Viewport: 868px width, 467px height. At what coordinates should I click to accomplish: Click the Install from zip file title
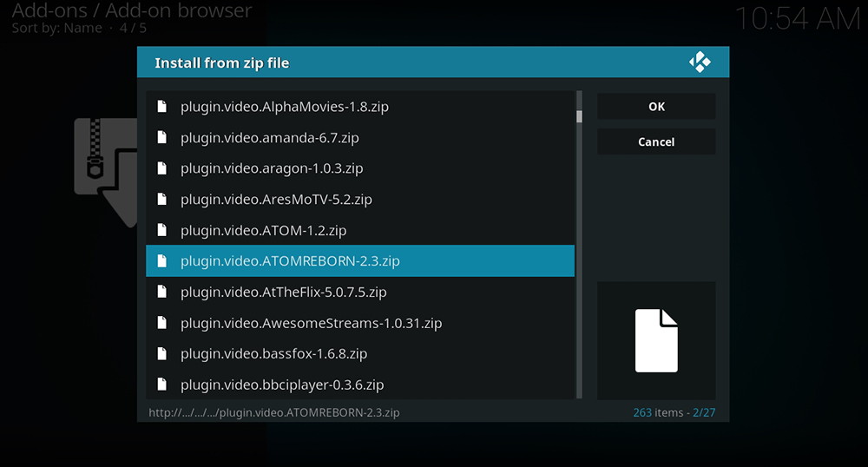(x=222, y=63)
